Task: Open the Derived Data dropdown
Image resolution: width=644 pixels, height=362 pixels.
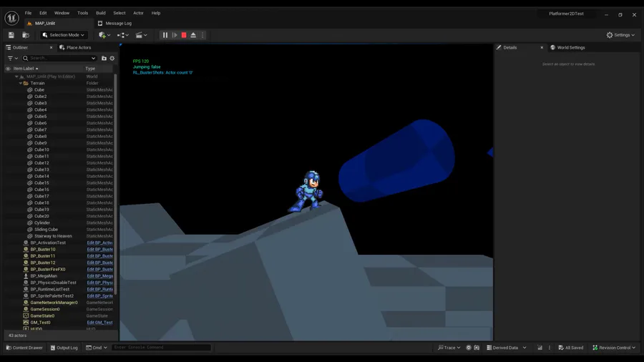Action: [x=507, y=348]
